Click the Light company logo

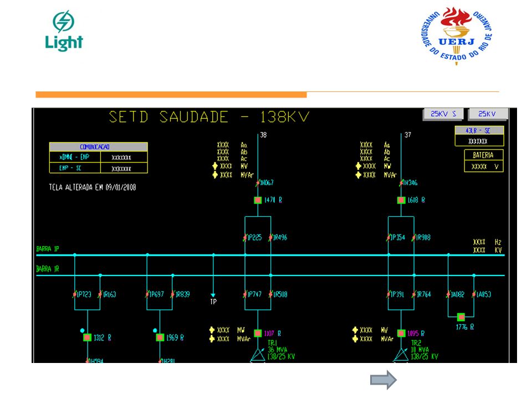pos(64,30)
